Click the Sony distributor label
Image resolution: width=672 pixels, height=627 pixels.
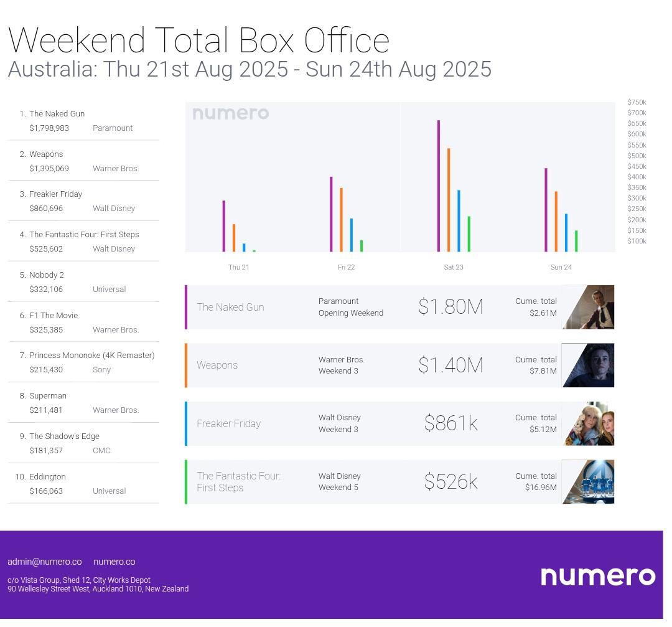tap(101, 370)
